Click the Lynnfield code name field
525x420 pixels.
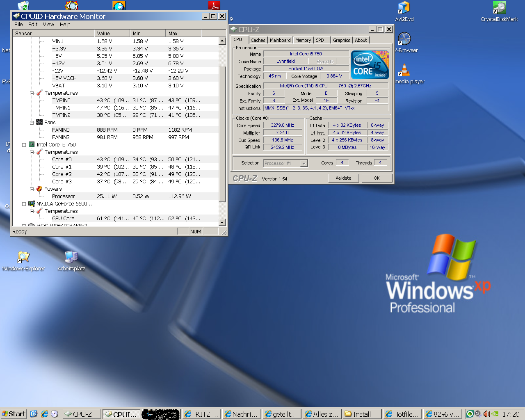(285, 61)
